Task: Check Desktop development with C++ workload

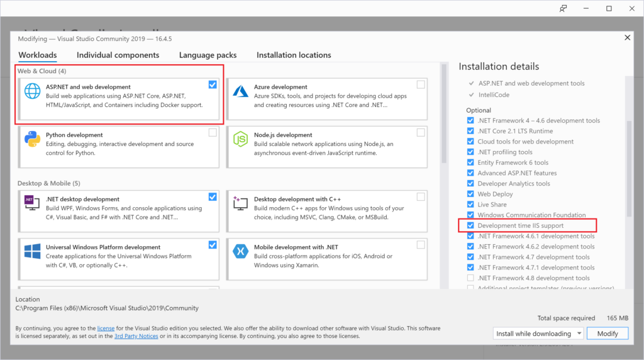Action: pos(421,197)
